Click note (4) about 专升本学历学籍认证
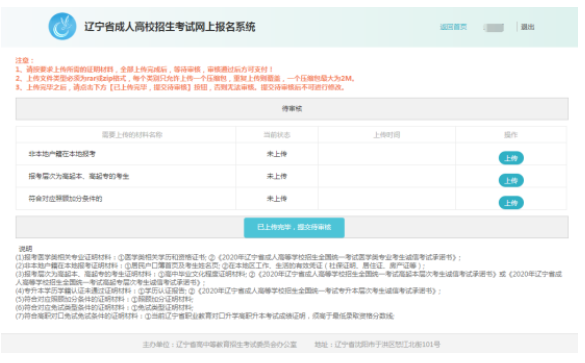 coord(228,291)
